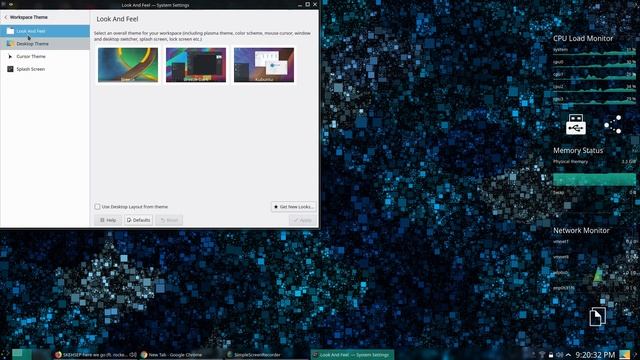Click the virtual desktop pager in taskbar
This screenshot has width=640, height=360.
(x=31, y=355)
